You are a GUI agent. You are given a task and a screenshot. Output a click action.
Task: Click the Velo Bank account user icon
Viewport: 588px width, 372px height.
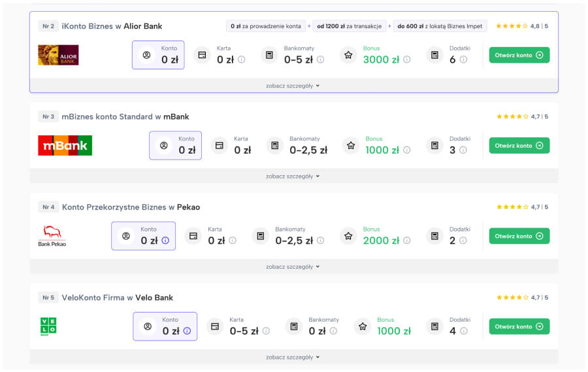point(148,326)
